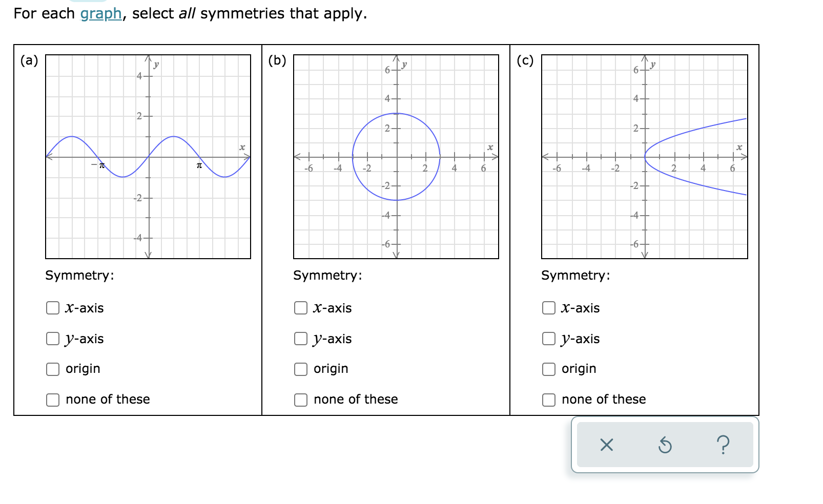Check none of these for graph (b)
Screen dimensions: 823x504
point(301,400)
